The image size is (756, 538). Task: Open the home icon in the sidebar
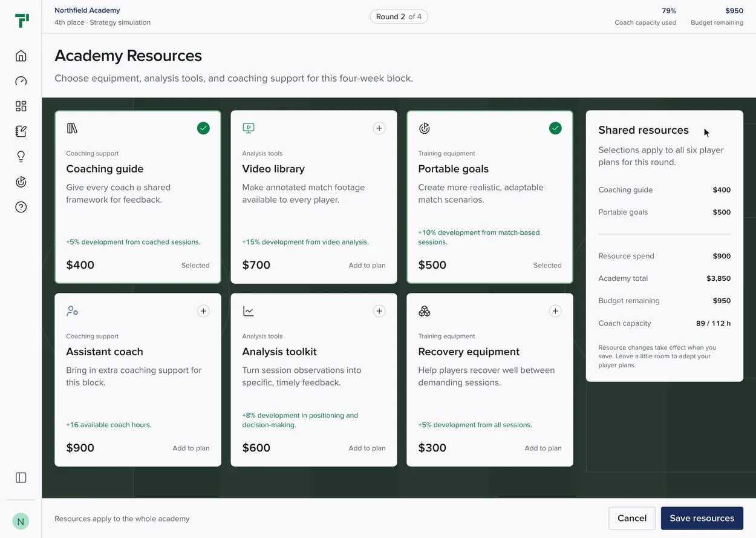21,56
